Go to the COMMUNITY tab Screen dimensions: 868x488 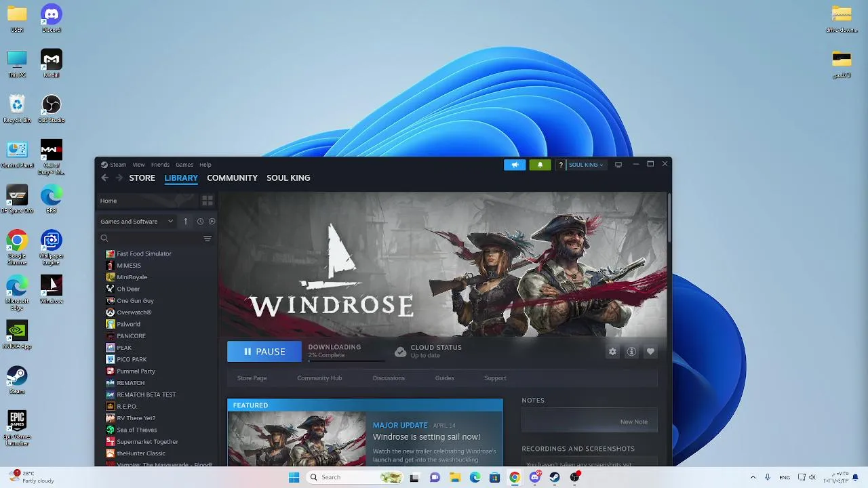pyautogui.click(x=232, y=178)
